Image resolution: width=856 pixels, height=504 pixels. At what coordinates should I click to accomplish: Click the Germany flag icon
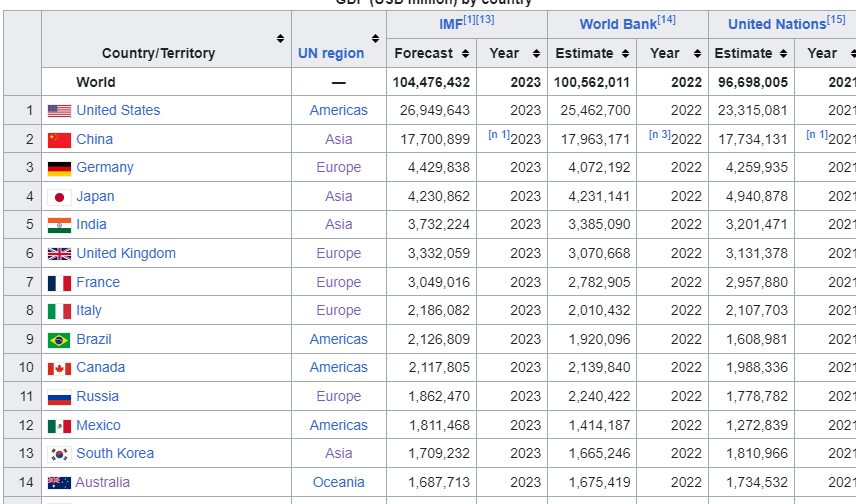pos(59,169)
